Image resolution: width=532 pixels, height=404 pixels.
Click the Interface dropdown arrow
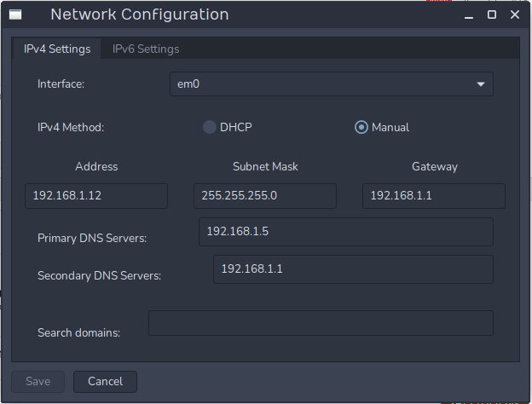pyautogui.click(x=480, y=84)
